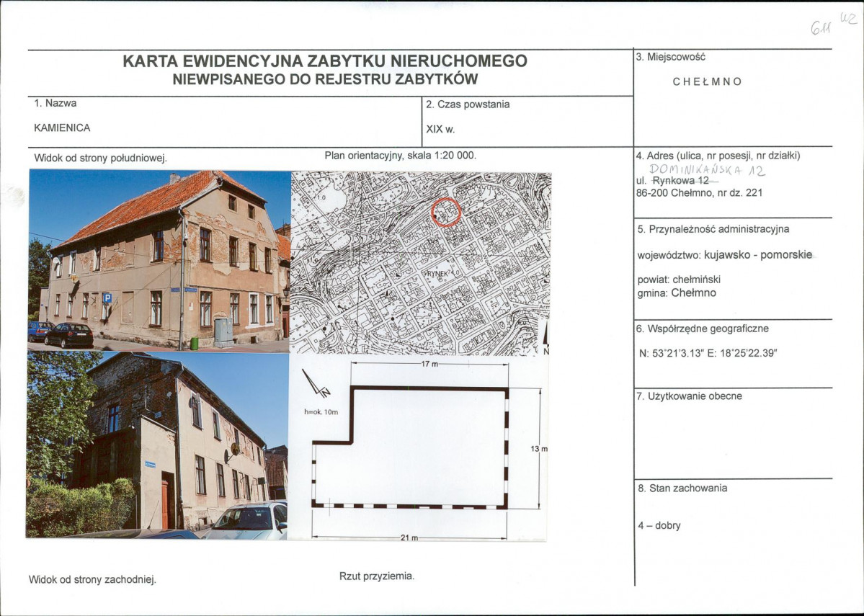Click handwritten number '611' at top corner
This screenshot has height=616, width=864.
(820, 27)
